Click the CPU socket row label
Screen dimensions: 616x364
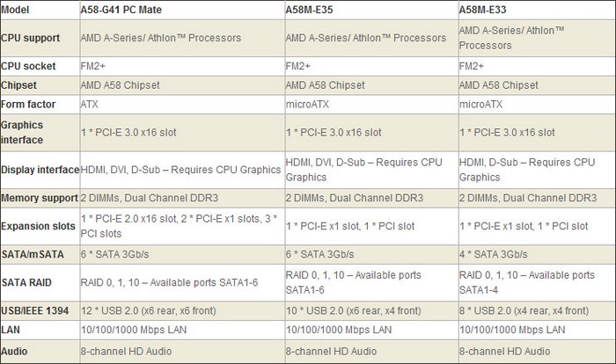pos(28,66)
